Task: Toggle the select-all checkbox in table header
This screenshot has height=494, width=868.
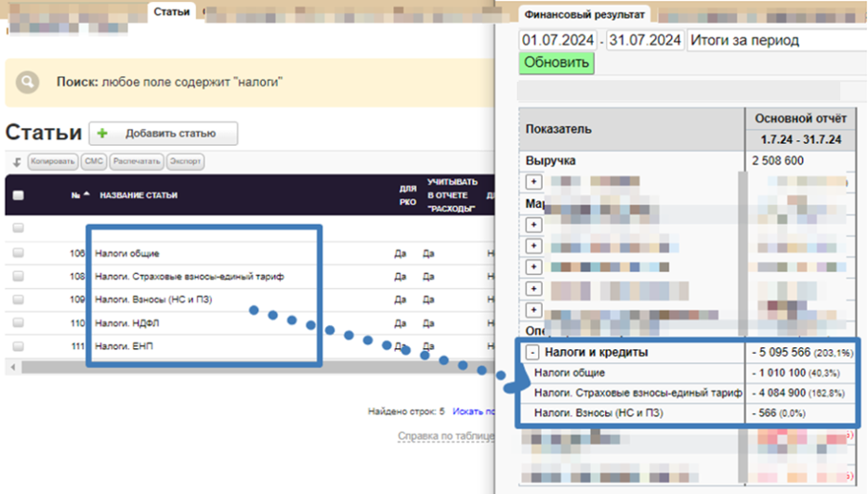Action: coord(18,196)
